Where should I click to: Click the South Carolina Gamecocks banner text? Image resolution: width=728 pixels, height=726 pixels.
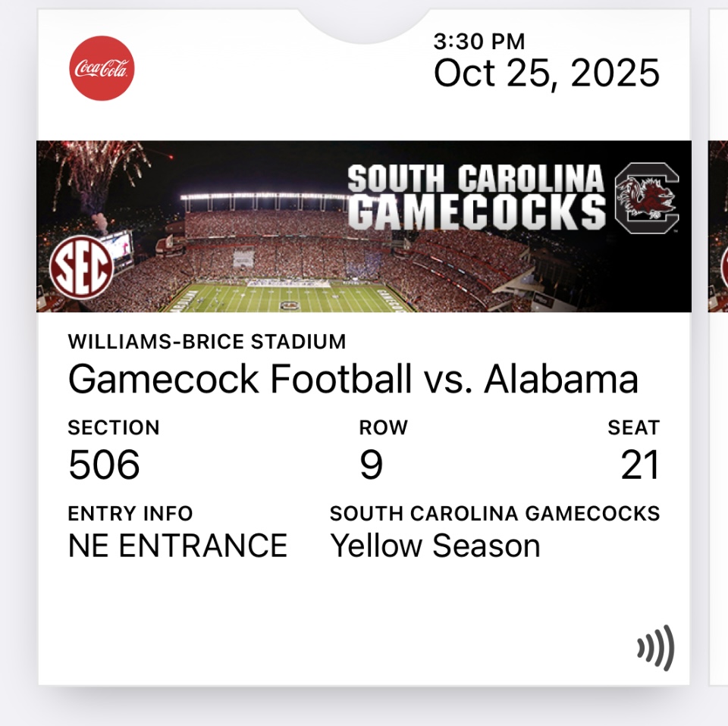pyautogui.click(x=476, y=198)
